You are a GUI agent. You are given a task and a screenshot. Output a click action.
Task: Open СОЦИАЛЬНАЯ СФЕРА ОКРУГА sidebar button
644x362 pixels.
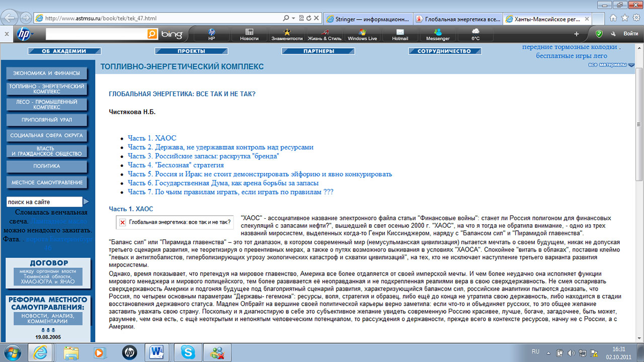[46, 136]
